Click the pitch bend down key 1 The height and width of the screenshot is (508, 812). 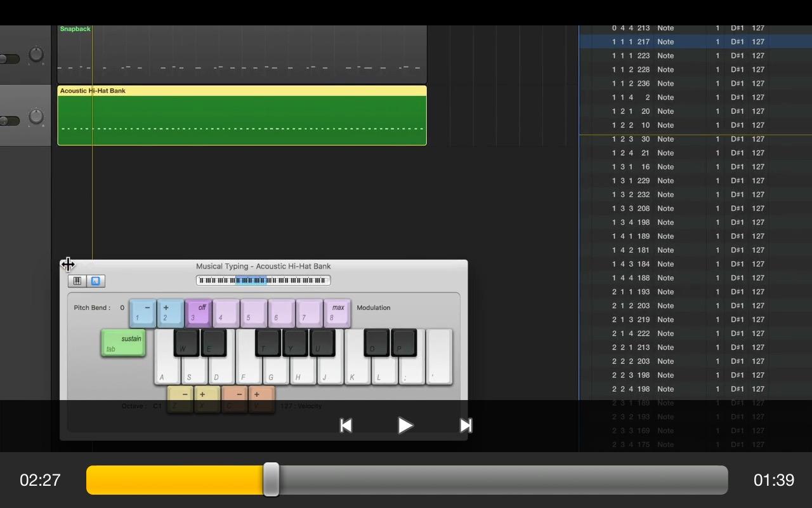143,313
